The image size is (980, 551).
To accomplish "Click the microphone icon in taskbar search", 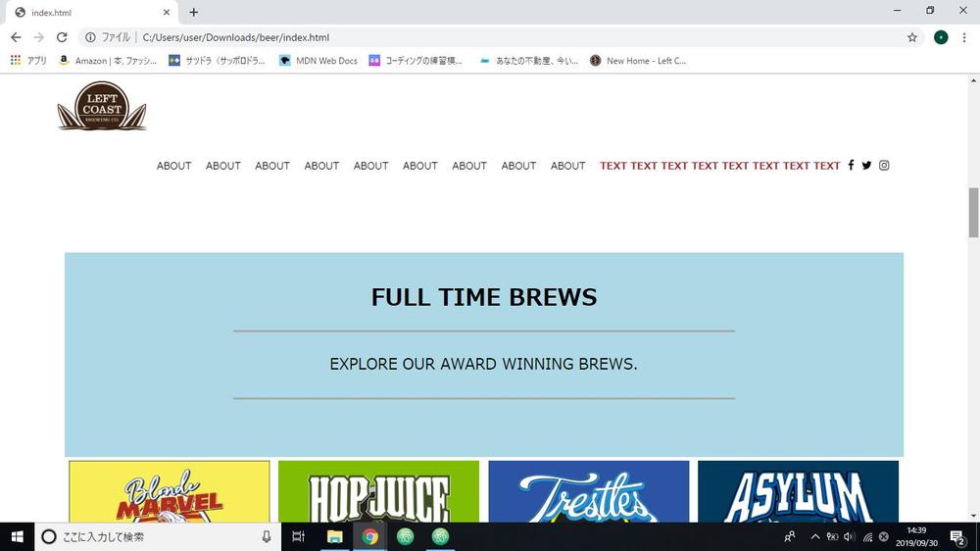I will (267, 536).
